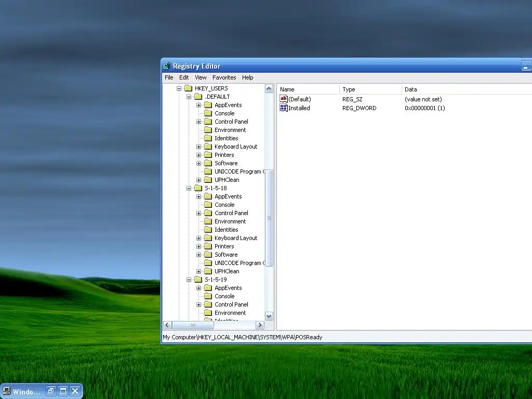Click Keyboard Layout folder icon under S-1-5-18
This screenshot has height=399, width=532.
[208, 238]
